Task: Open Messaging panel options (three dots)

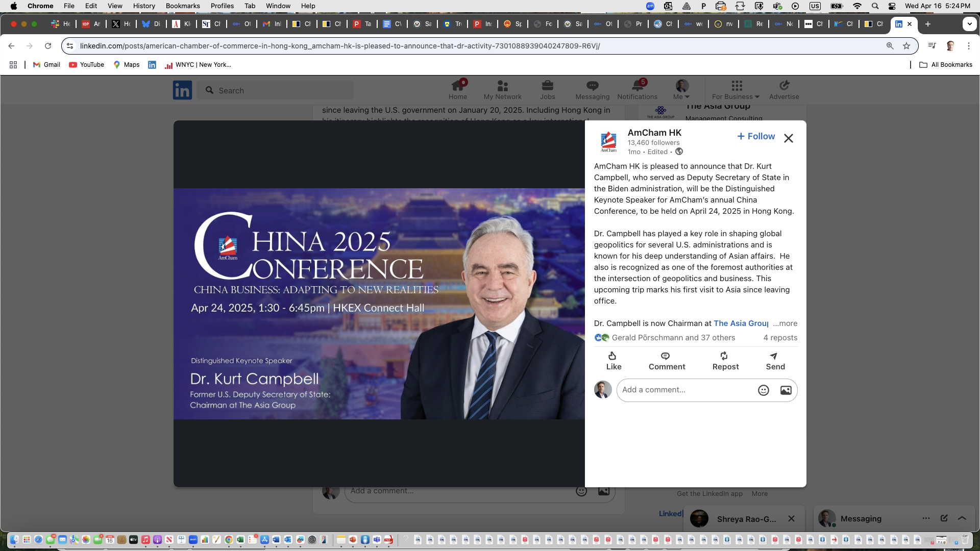Action: (926, 518)
